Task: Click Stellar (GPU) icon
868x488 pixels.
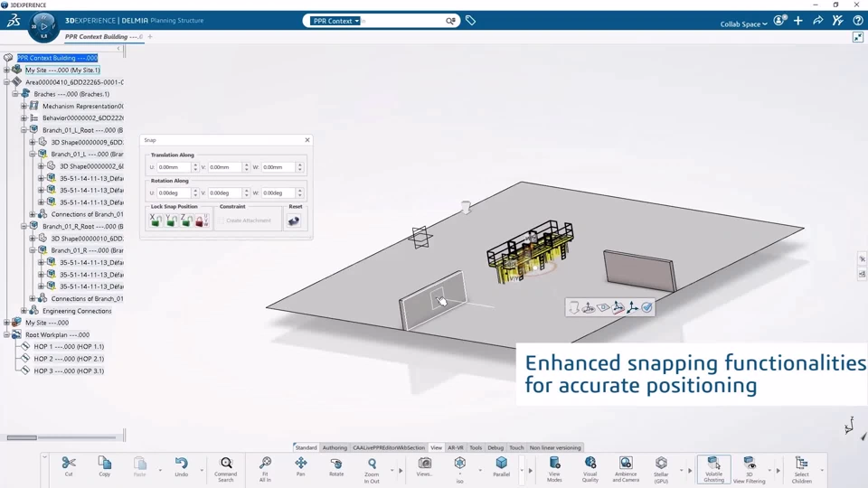Action: (x=661, y=463)
